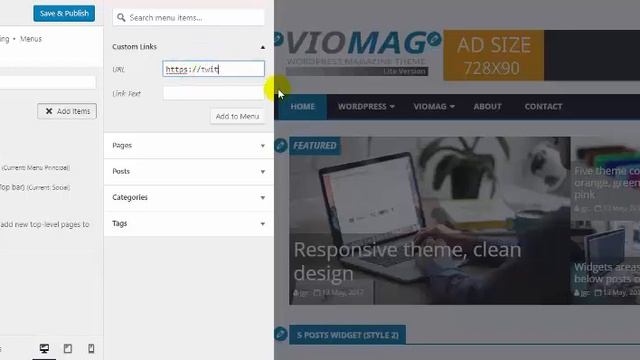Click the Add to Menu button

pyautogui.click(x=237, y=116)
